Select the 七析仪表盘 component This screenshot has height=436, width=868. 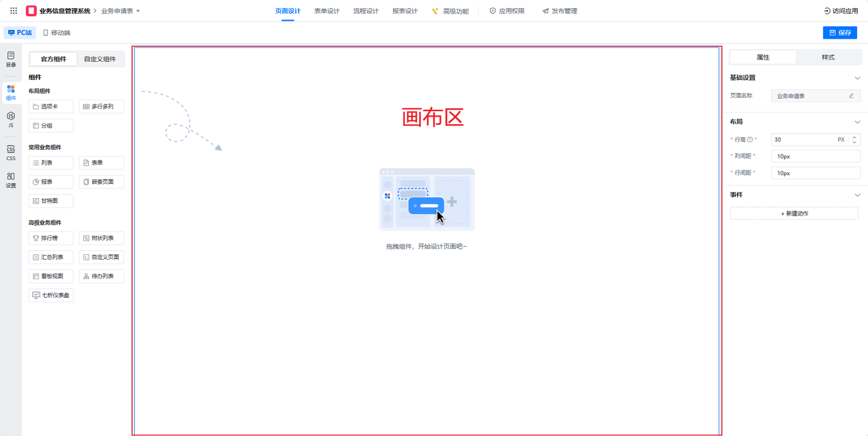pyautogui.click(x=51, y=295)
